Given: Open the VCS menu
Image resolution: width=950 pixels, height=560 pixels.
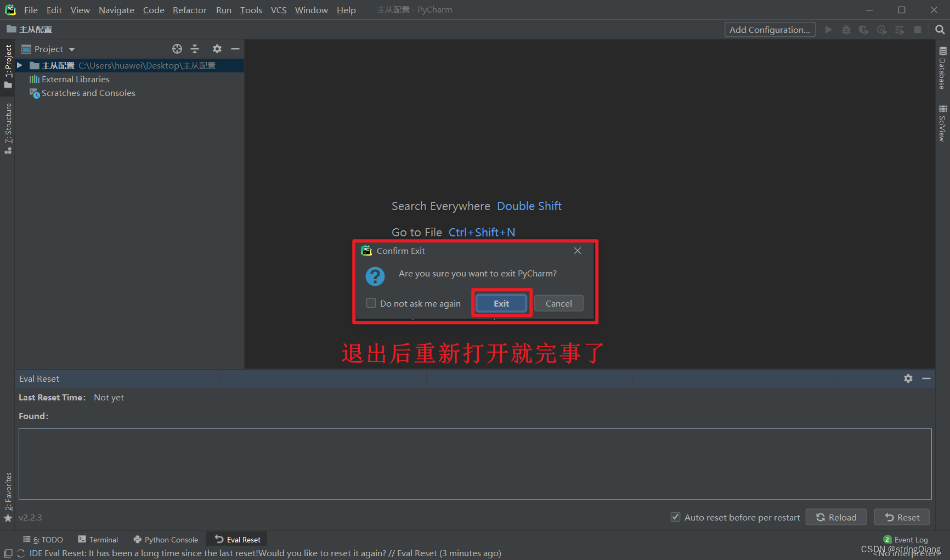Looking at the screenshot, I should [279, 10].
